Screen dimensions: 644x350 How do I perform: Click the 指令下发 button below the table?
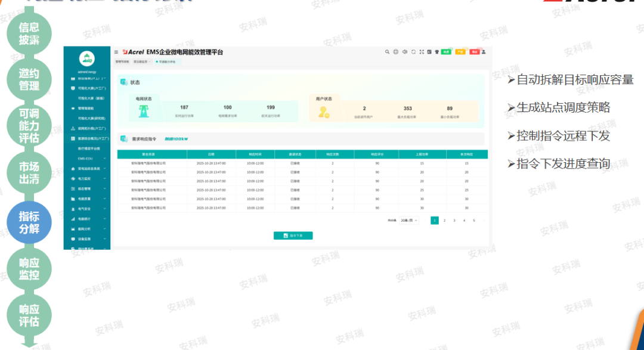pos(293,236)
